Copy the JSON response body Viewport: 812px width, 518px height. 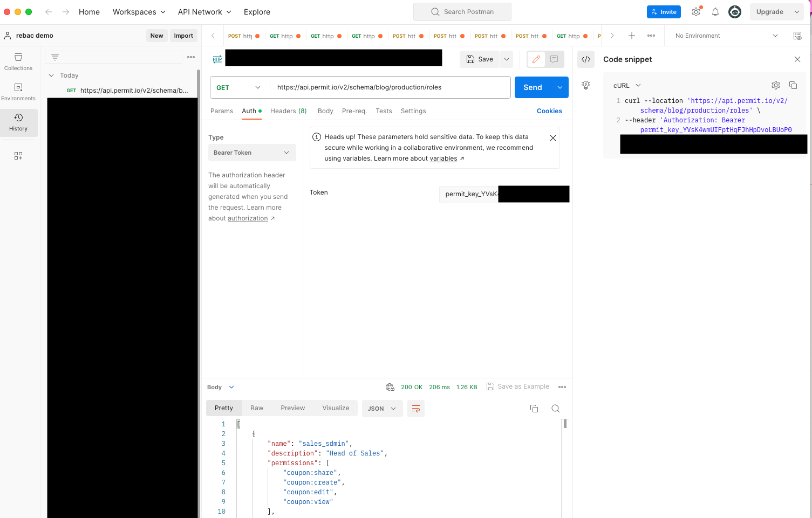coord(534,409)
